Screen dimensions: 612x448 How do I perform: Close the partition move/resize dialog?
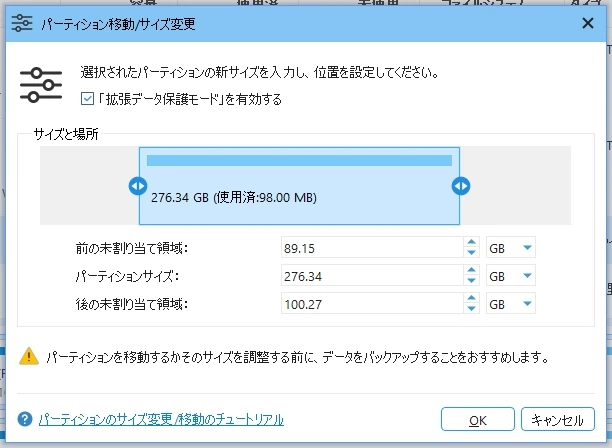tap(587, 23)
